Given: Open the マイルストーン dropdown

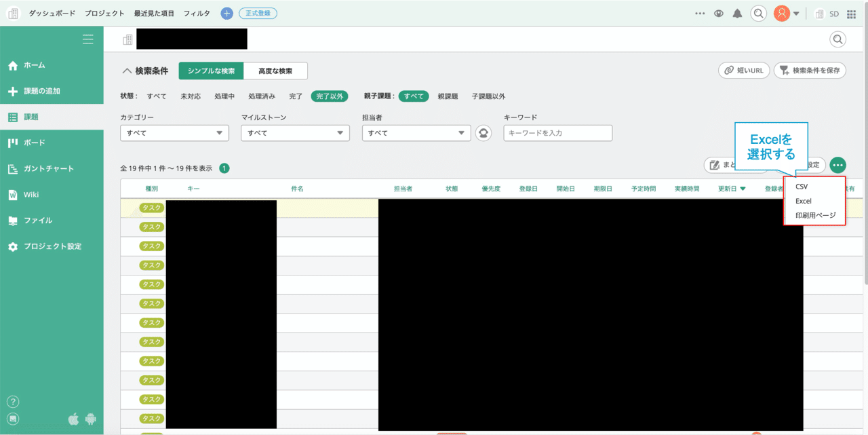Looking at the screenshot, I should (x=294, y=133).
